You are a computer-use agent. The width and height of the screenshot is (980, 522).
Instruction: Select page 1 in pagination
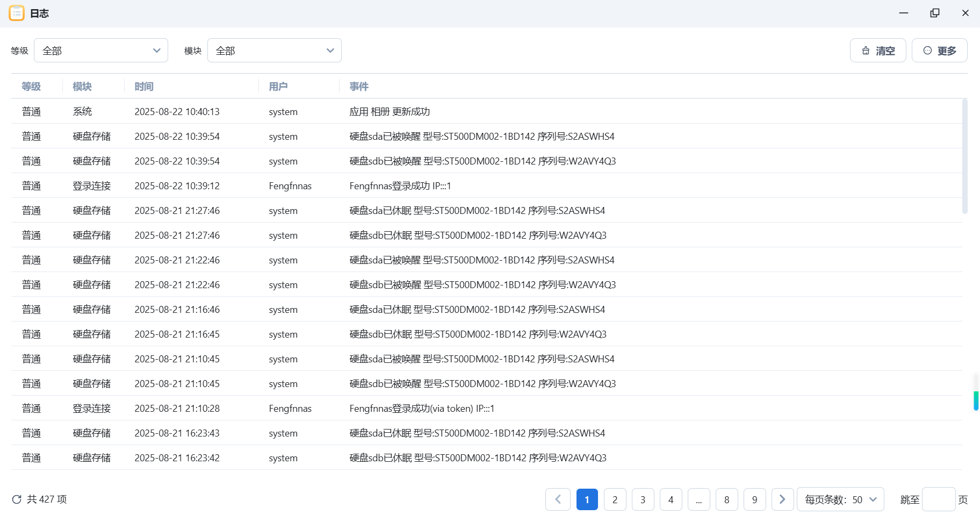pos(587,499)
